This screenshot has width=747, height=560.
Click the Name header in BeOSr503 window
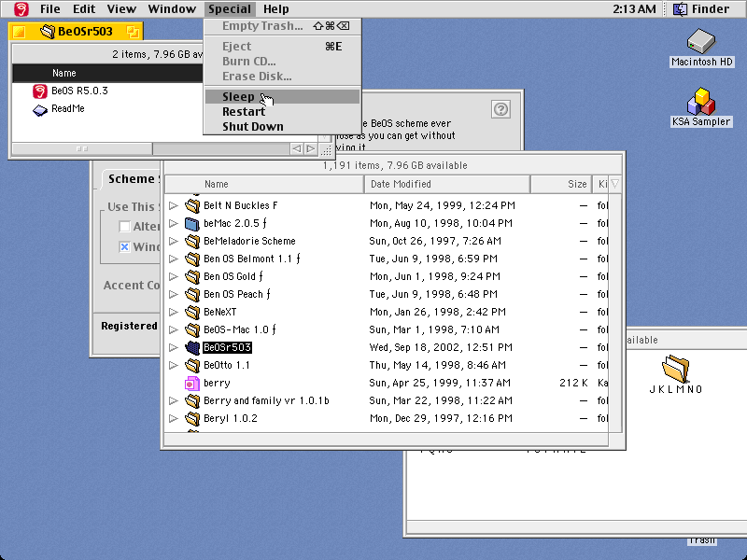tap(107, 73)
